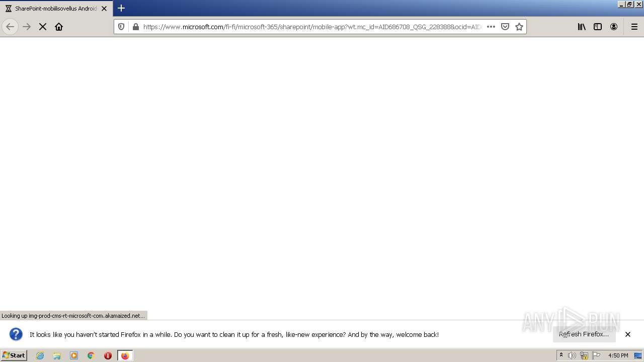Open network status tray icon

pyautogui.click(x=584, y=355)
